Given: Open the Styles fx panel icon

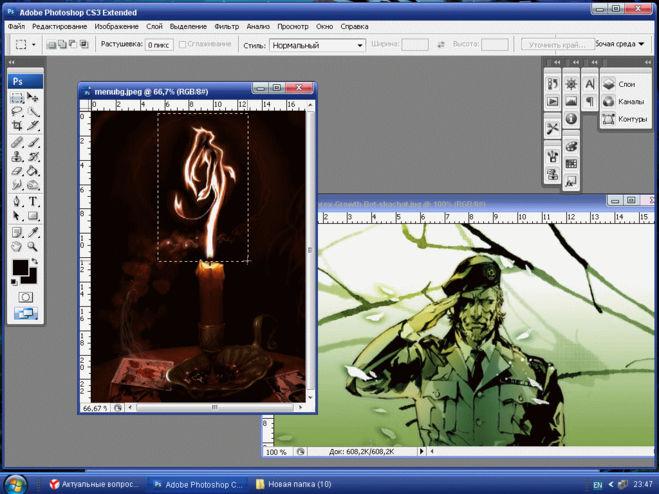Looking at the screenshot, I should coord(571,182).
